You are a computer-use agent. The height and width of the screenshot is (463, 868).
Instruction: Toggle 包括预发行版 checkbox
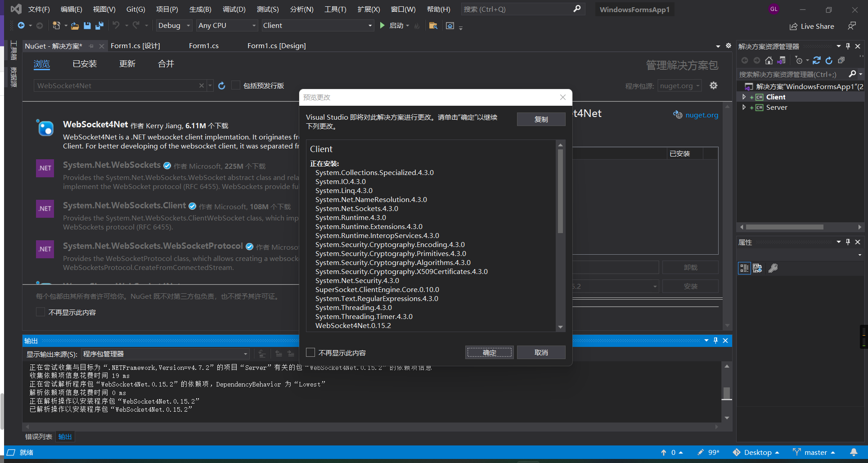(235, 85)
